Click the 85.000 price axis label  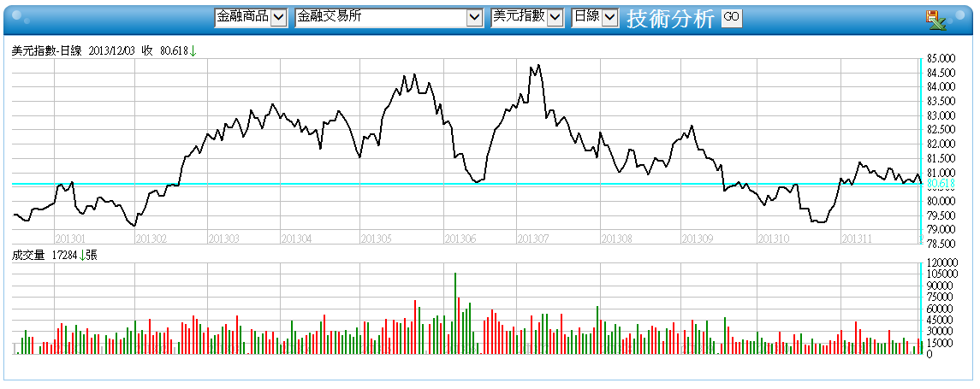coord(941,59)
